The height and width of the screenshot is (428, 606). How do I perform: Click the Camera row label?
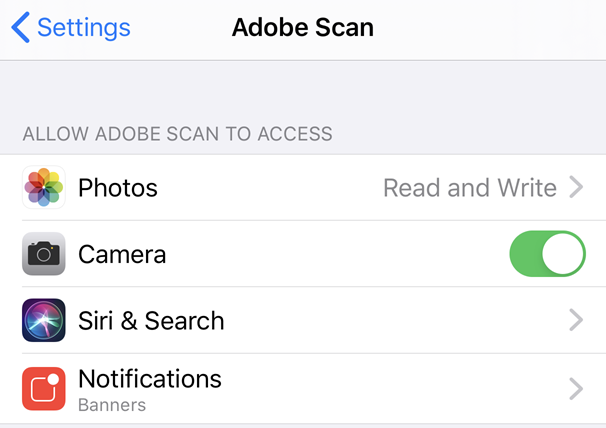click(x=122, y=254)
